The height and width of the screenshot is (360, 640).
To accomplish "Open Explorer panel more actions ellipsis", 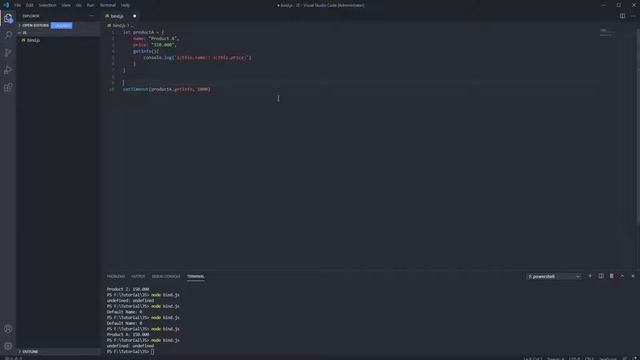I will (x=91, y=16).
